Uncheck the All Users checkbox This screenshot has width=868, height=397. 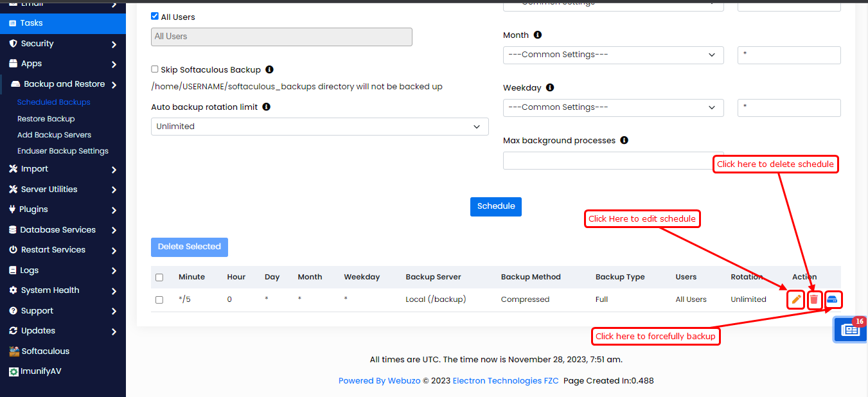pos(155,17)
